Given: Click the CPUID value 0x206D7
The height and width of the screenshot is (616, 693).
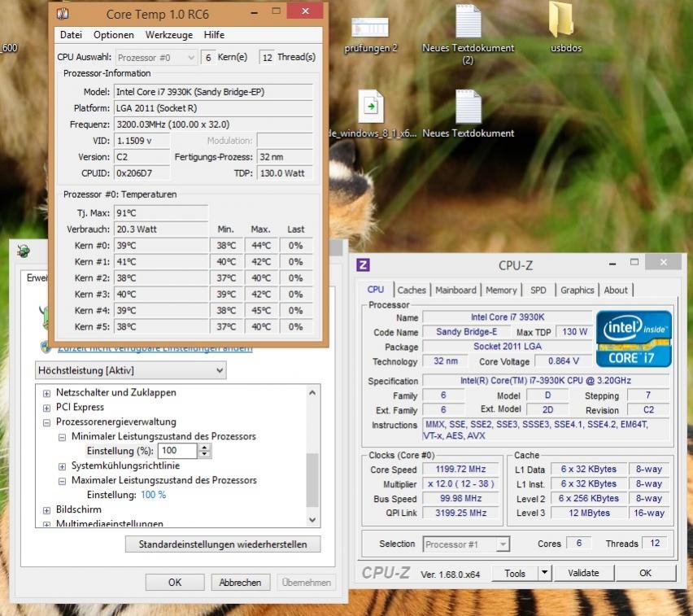Looking at the screenshot, I should point(142,173).
